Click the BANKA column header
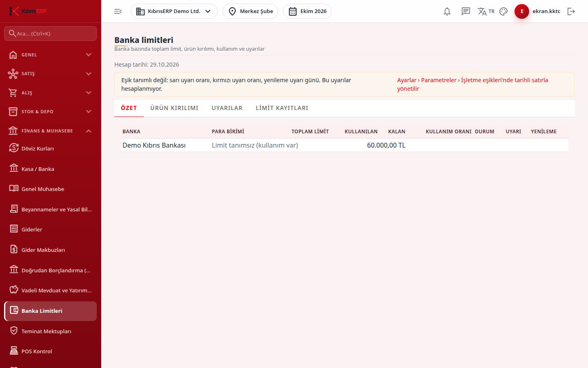588x368 pixels. (131, 132)
